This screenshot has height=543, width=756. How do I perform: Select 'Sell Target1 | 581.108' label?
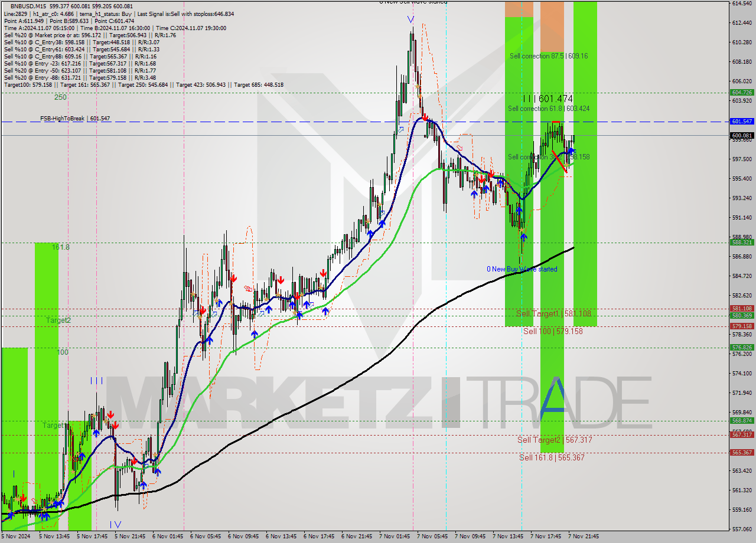tap(553, 313)
